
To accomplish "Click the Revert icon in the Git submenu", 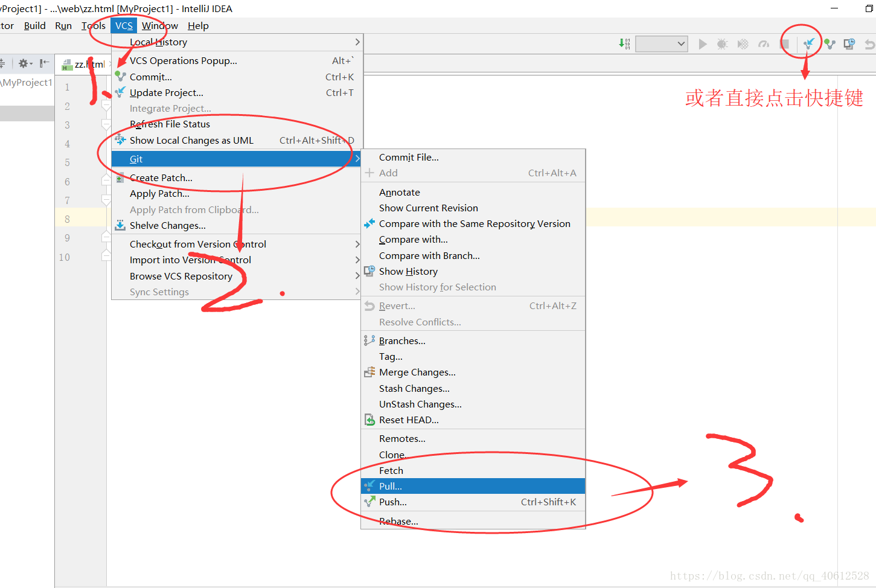I will [x=369, y=306].
